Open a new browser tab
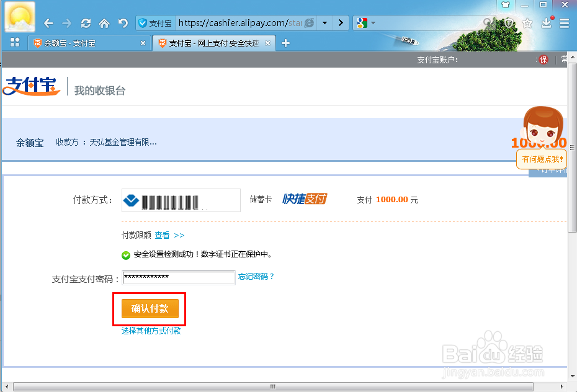 [x=284, y=43]
